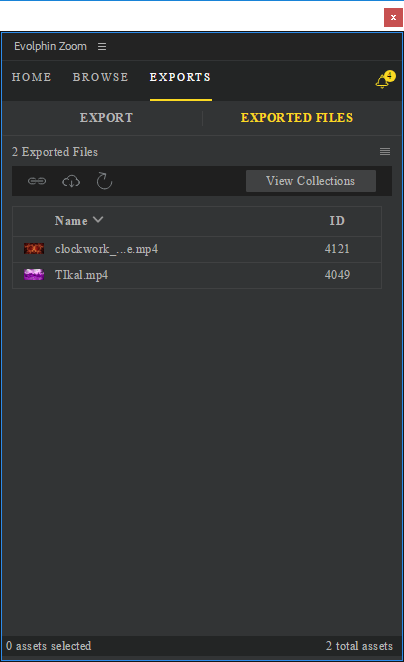Open the Evolphin Zoom panel hamburger menu
The image size is (404, 662).
(102, 46)
